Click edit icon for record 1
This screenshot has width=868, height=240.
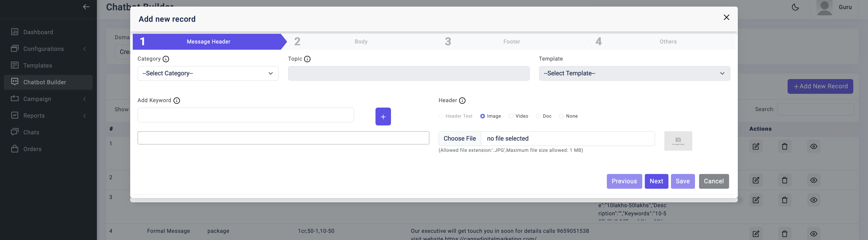pos(756,146)
